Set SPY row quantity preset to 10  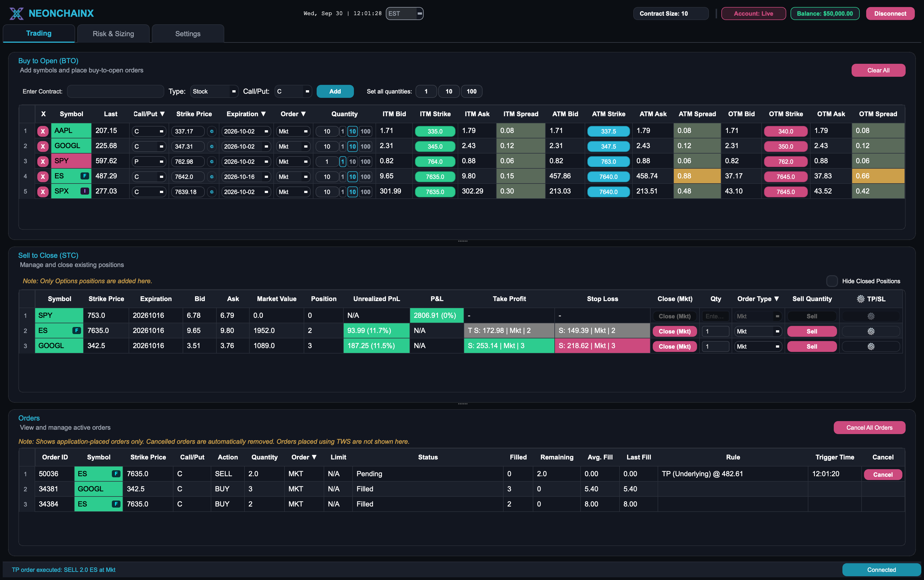pos(352,162)
